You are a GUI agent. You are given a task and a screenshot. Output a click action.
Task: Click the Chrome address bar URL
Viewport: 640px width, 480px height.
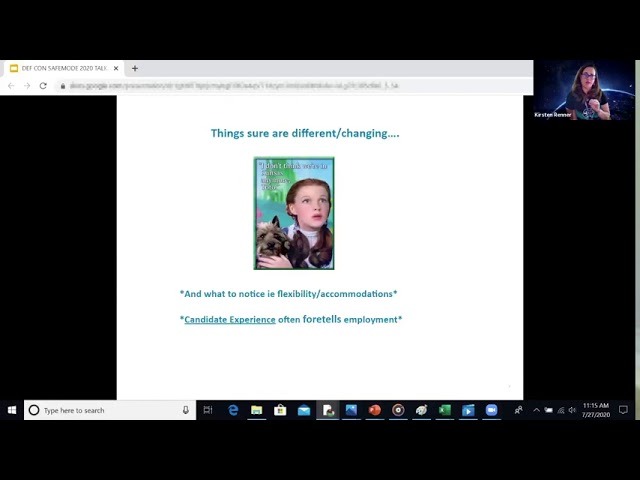pos(234,86)
